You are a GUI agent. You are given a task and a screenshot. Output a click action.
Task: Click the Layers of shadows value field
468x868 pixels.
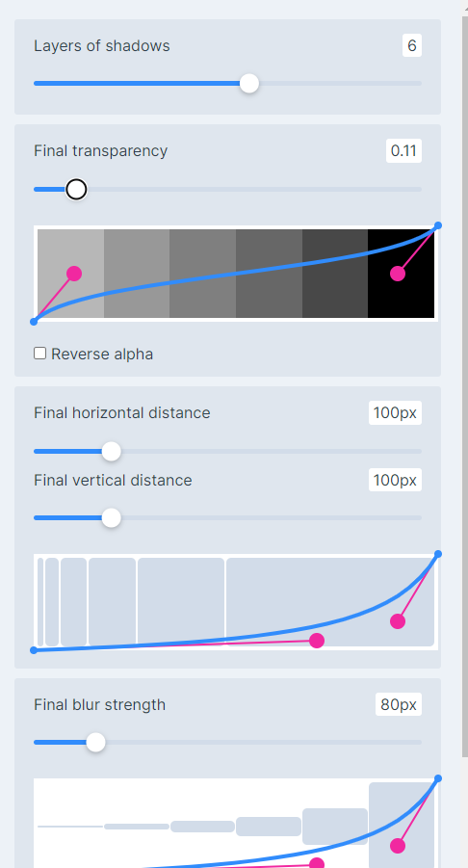pos(411,45)
